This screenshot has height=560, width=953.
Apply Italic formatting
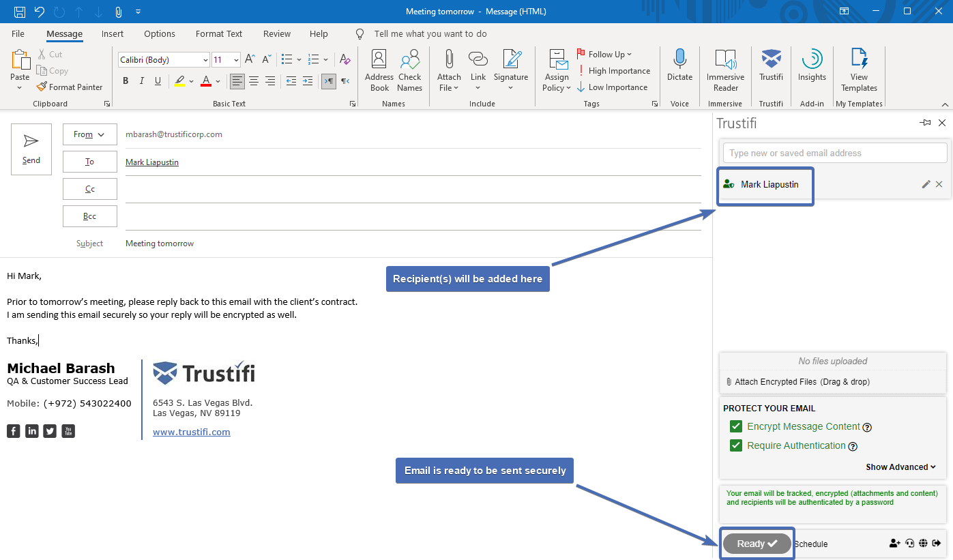tap(142, 81)
